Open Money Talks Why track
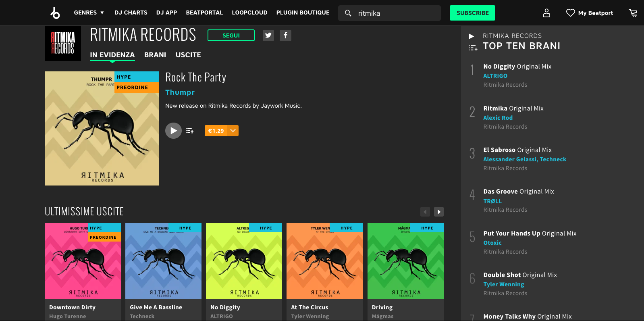 528,317
